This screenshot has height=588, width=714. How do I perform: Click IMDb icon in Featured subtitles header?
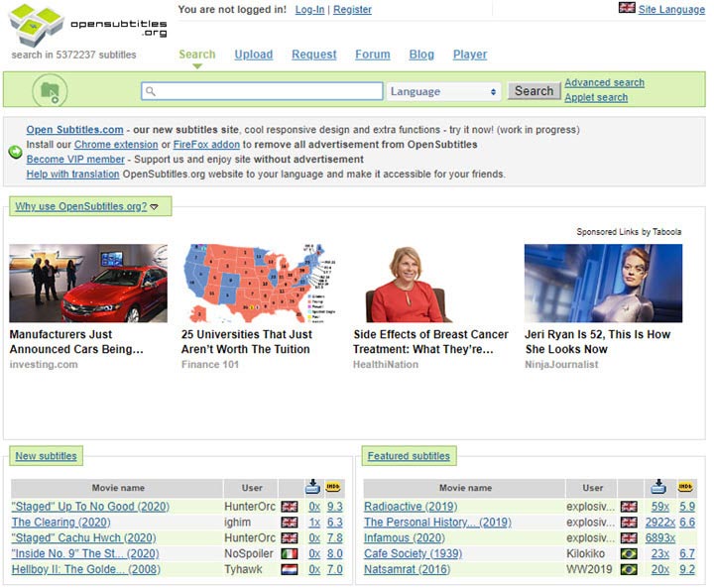point(685,487)
